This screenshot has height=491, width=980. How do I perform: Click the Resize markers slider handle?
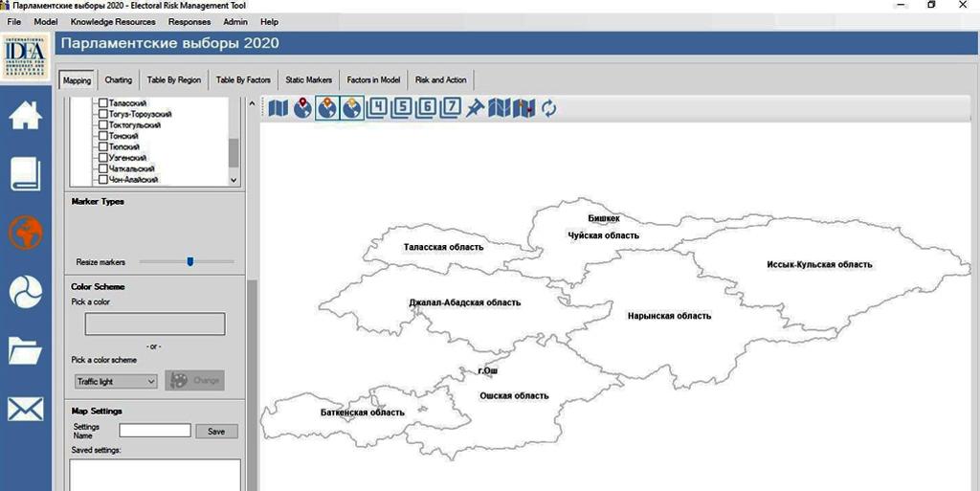click(190, 261)
